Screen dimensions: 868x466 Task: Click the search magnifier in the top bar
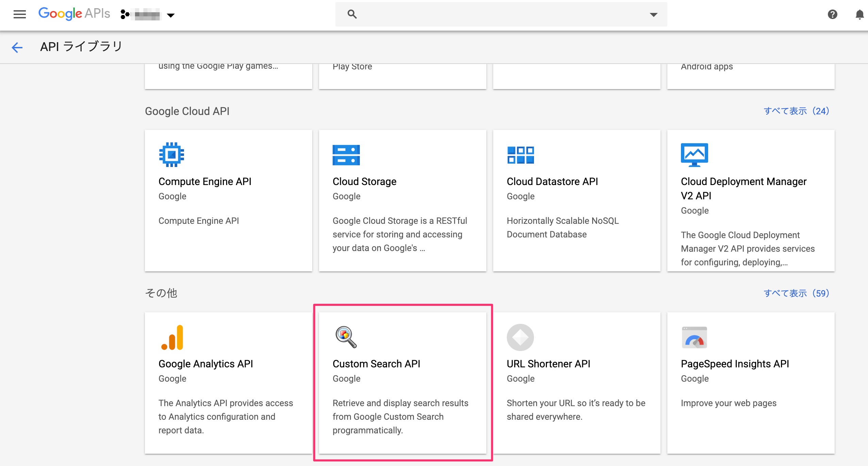pyautogui.click(x=351, y=14)
